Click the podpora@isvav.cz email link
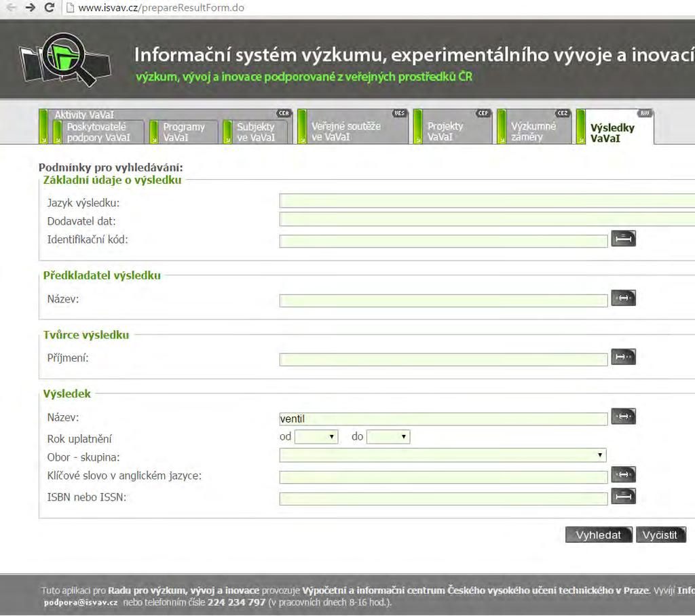Viewport: 695px width, 616px height. point(81,602)
